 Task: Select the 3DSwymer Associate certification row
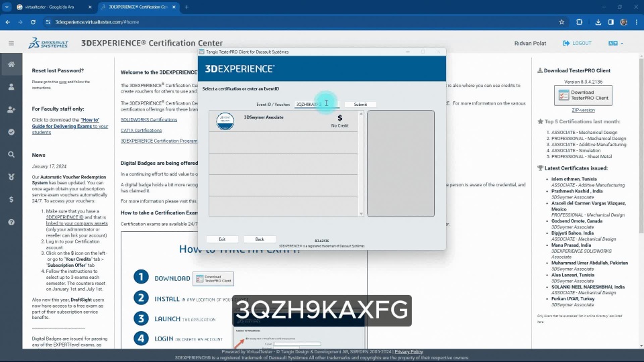(283, 121)
